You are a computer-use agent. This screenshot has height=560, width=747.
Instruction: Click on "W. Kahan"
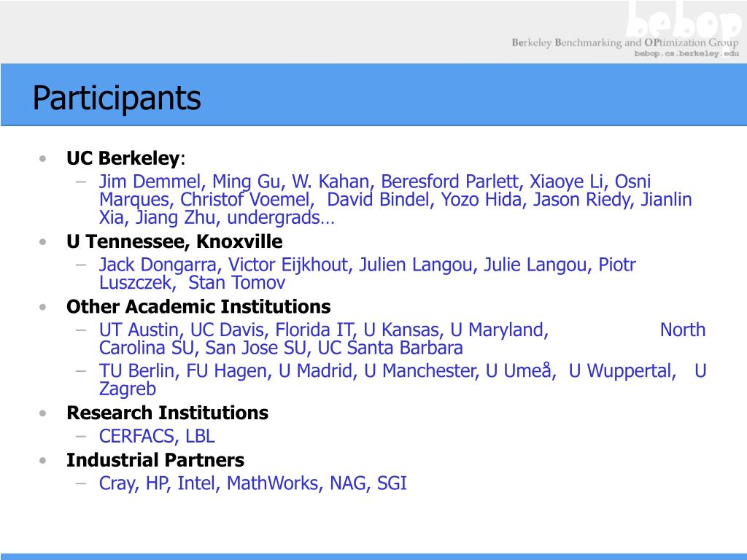click(x=330, y=182)
